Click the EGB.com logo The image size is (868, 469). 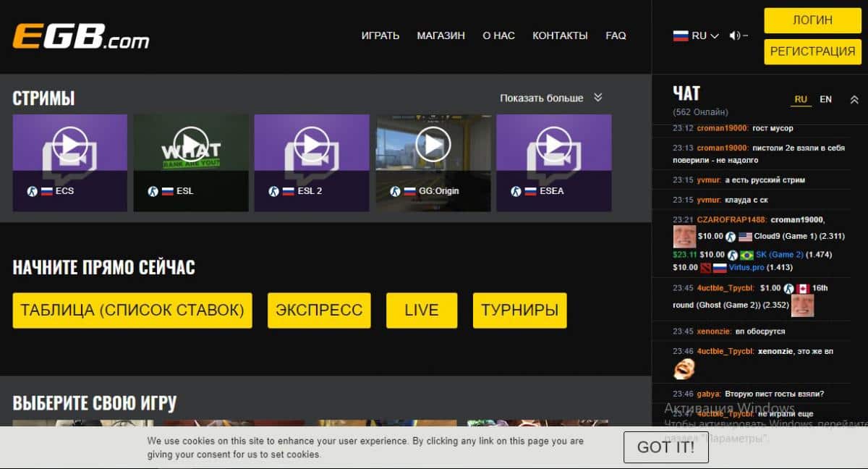click(x=81, y=36)
